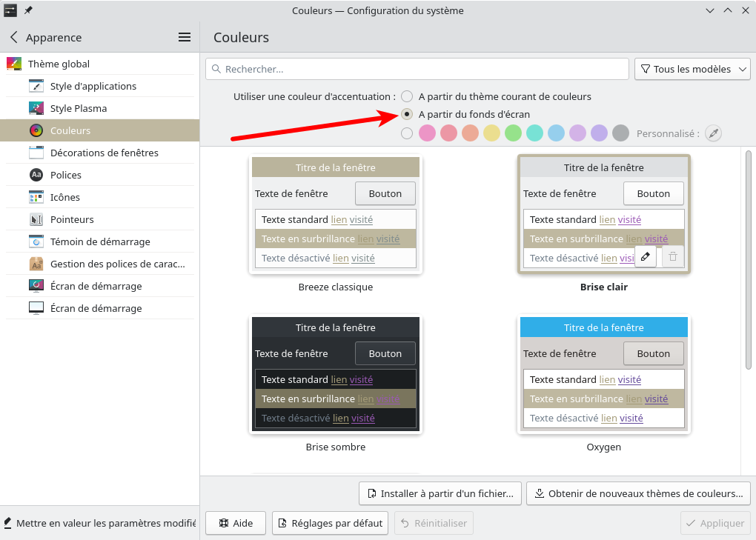The image size is (756, 540).
Task: Open Icônes settings page
Action: (100, 197)
